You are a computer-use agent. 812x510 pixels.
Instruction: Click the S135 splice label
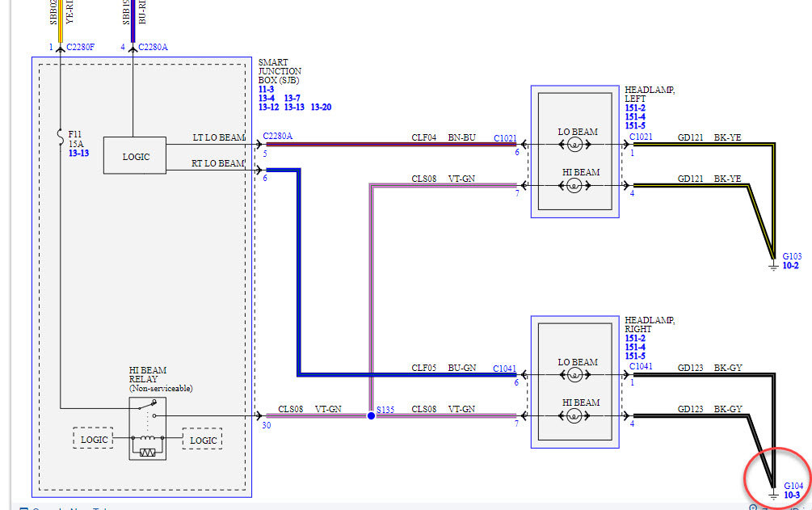pyautogui.click(x=383, y=410)
